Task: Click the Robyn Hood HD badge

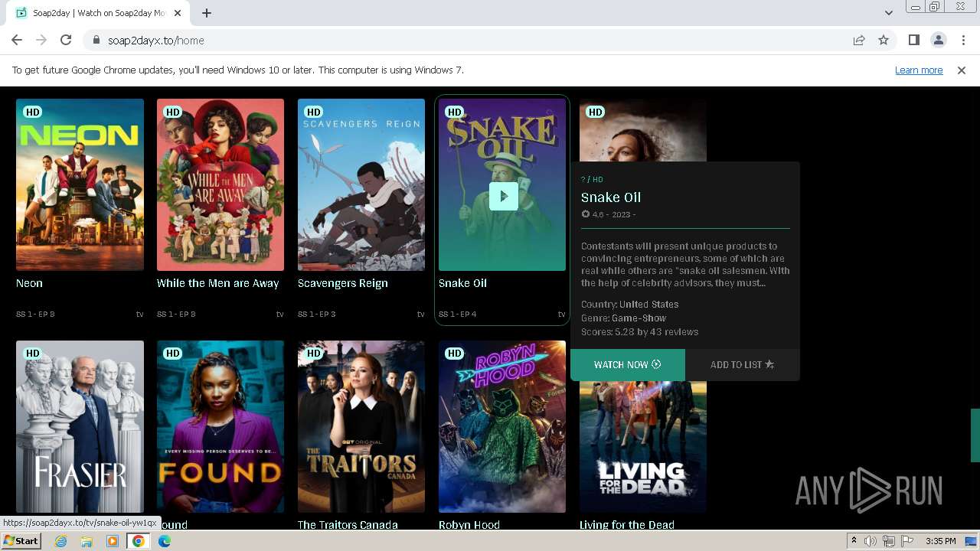Action: pos(455,354)
